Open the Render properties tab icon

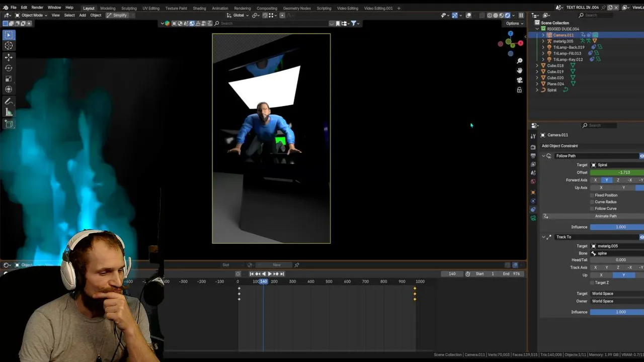pos(533,147)
